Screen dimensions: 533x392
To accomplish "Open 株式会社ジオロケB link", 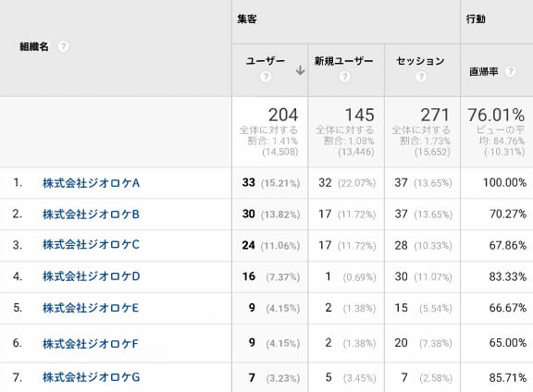I will tap(91, 214).
